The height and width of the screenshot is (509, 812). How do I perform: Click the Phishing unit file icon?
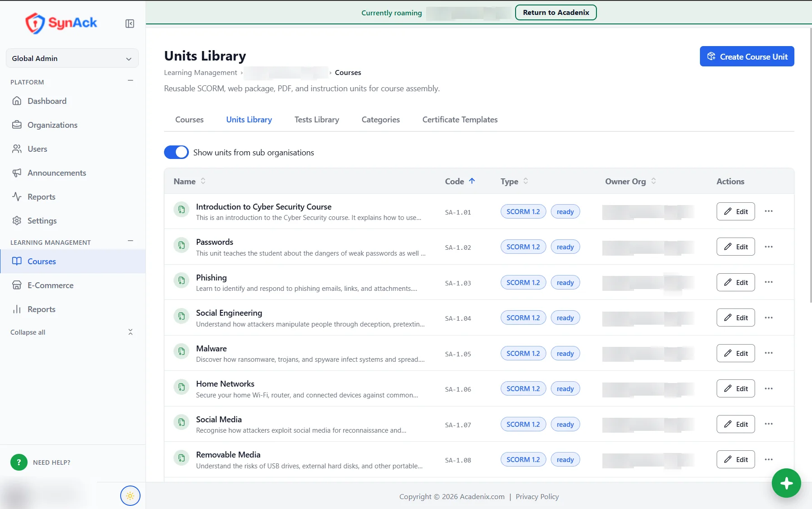(181, 280)
